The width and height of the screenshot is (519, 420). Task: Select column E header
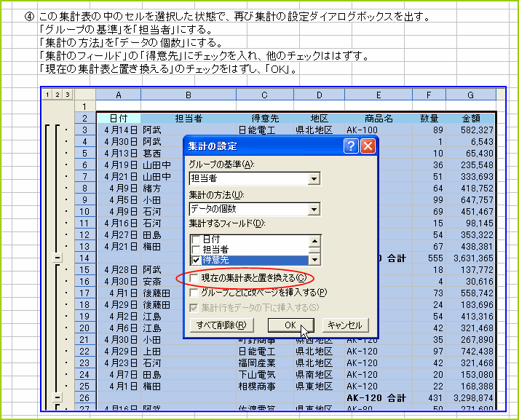pos(379,95)
